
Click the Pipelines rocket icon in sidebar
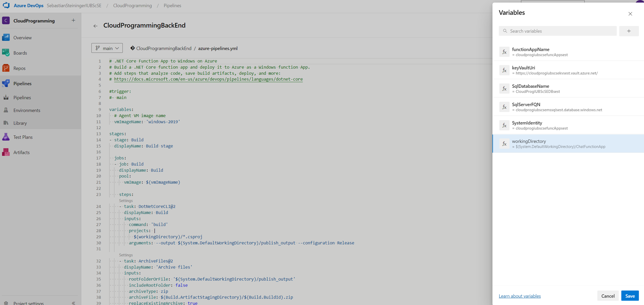pyautogui.click(x=6, y=83)
